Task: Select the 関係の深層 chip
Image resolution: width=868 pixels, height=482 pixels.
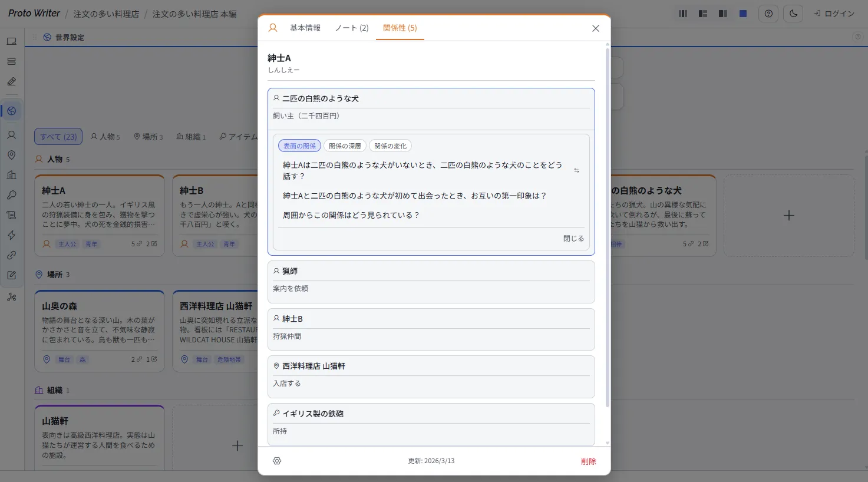Action: point(345,146)
